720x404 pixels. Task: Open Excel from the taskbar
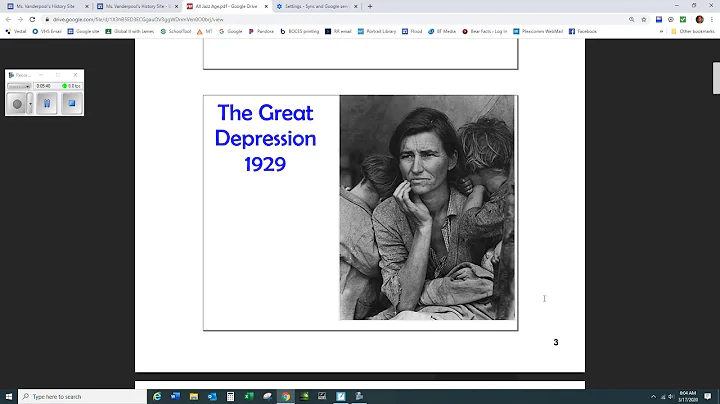pyautogui.click(x=249, y=396)
